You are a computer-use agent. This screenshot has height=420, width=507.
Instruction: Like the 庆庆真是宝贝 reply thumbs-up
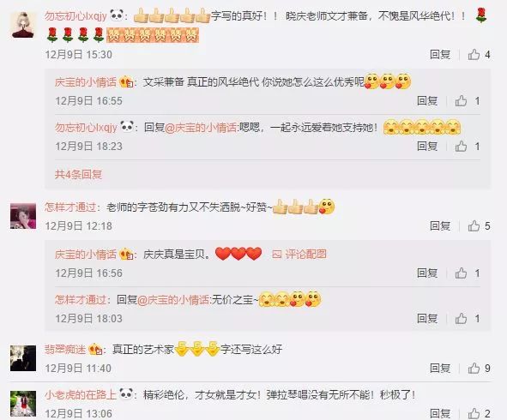(461, 273)
